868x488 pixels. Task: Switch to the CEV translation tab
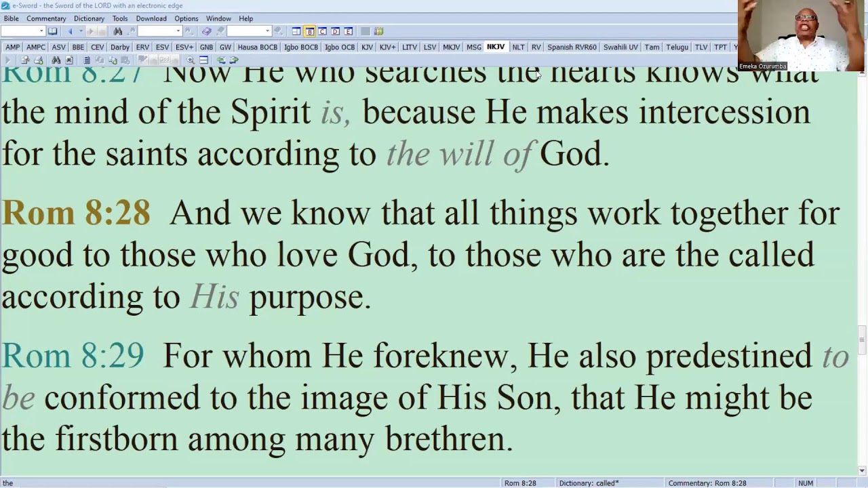click(x=98, y=47)
